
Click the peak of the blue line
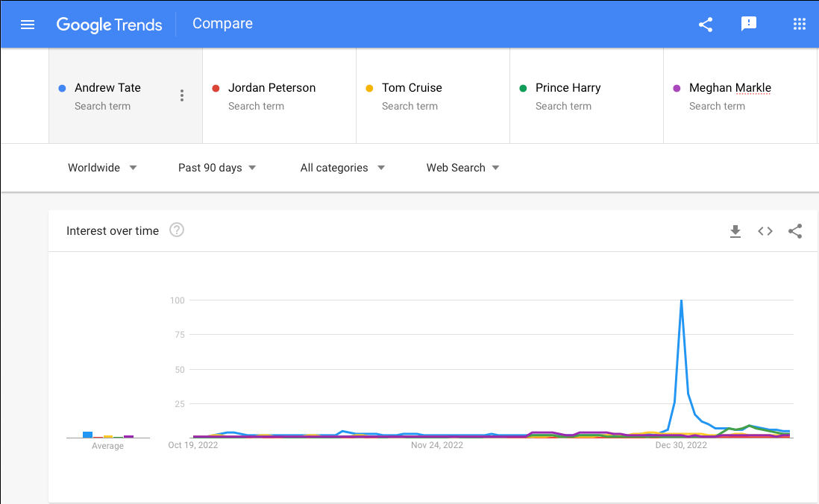(x=681, y=300)
